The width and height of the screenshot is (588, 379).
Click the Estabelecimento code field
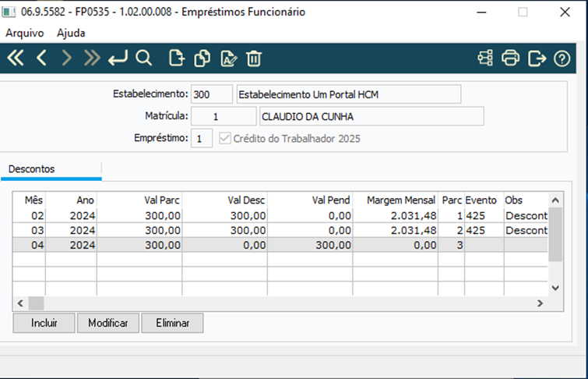(x=211, y=94)
